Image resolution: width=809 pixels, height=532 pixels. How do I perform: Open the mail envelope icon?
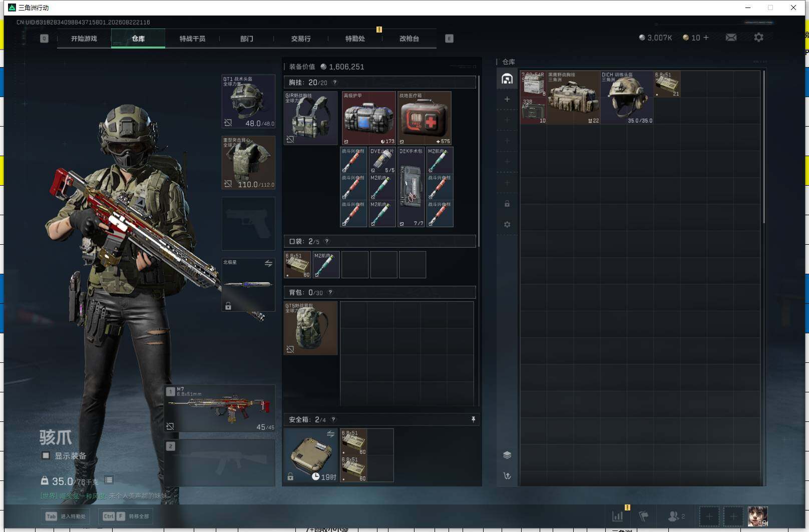[731, 38]
